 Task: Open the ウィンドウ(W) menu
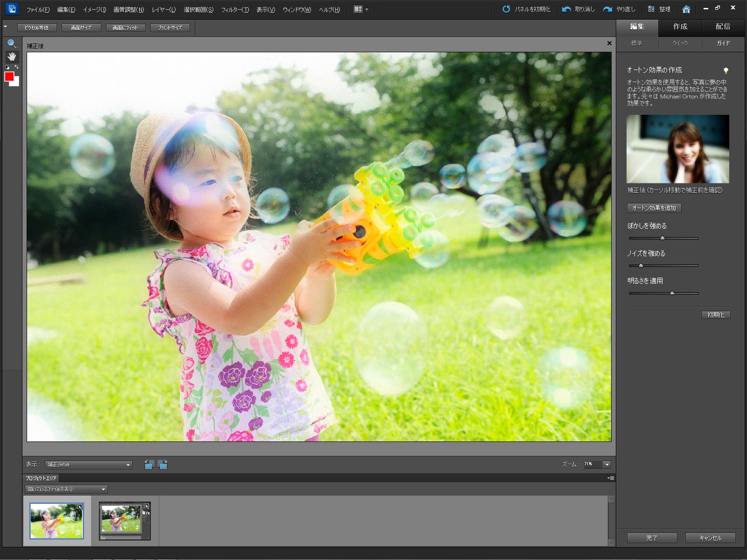click(x=297, y=9)
